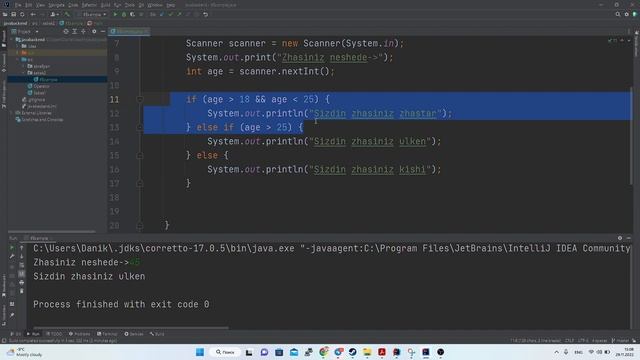Expand External Libraries node in Project tree
Viewport: 640px width, 360px height.
tap(12, 113)
